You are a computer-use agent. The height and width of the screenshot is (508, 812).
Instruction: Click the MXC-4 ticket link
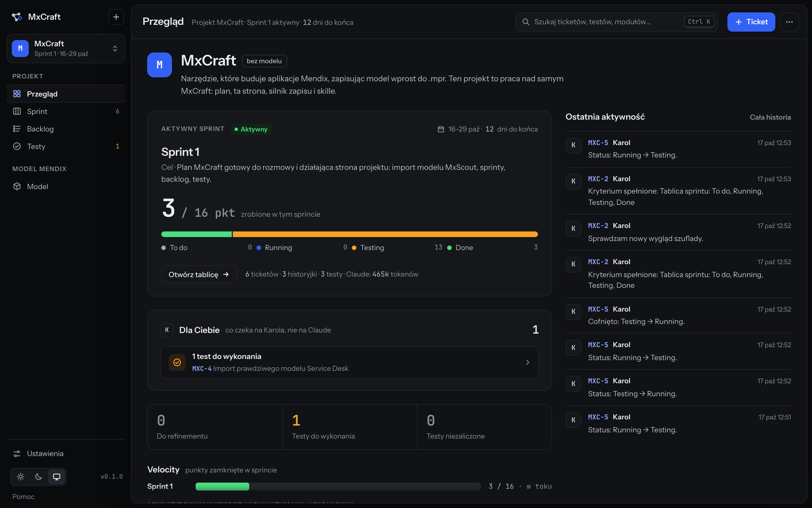[x=202, y=369]
